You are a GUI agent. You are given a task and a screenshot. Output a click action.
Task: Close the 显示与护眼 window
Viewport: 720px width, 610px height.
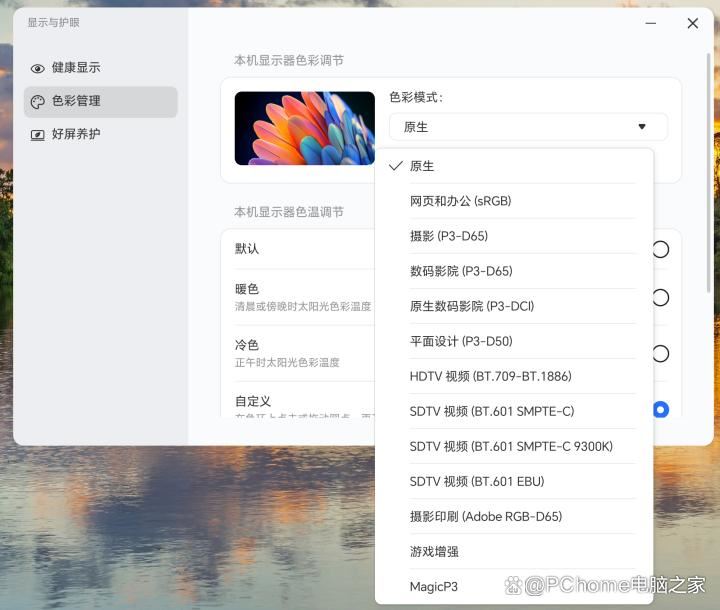[x=692, y=23]
